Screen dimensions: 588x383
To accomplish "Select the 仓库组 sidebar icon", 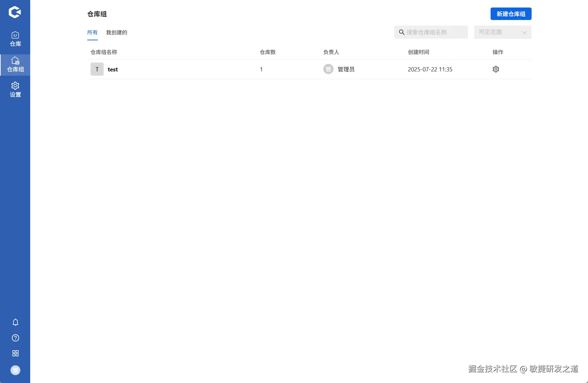I will click(x=15, y=65).
